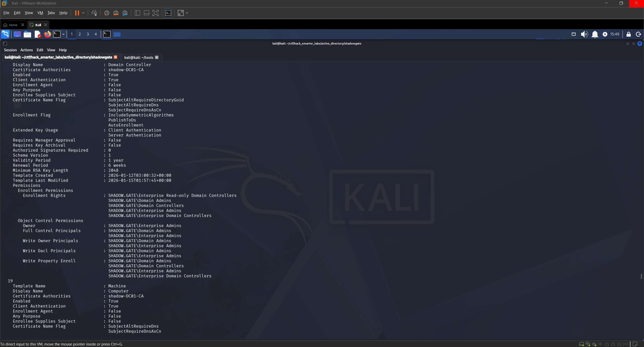644x347 pixels.
Task: Close the VMware Home tab
Action: tap(23, 25)
